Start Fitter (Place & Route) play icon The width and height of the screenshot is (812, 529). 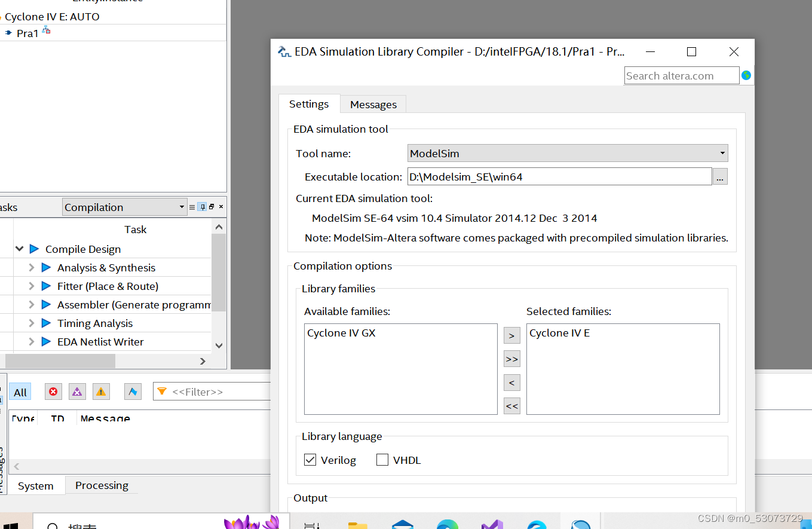[46, 286]
